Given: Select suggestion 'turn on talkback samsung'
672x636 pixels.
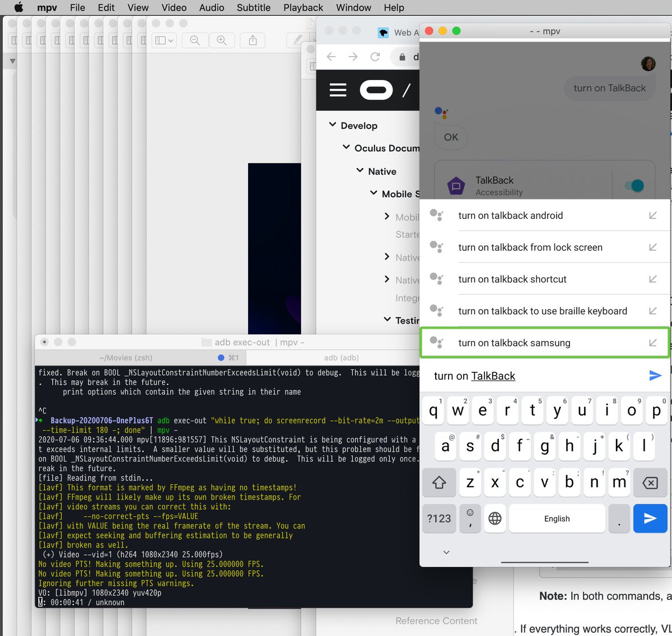Looking at the screenshot, I should [x=544, y=343].
